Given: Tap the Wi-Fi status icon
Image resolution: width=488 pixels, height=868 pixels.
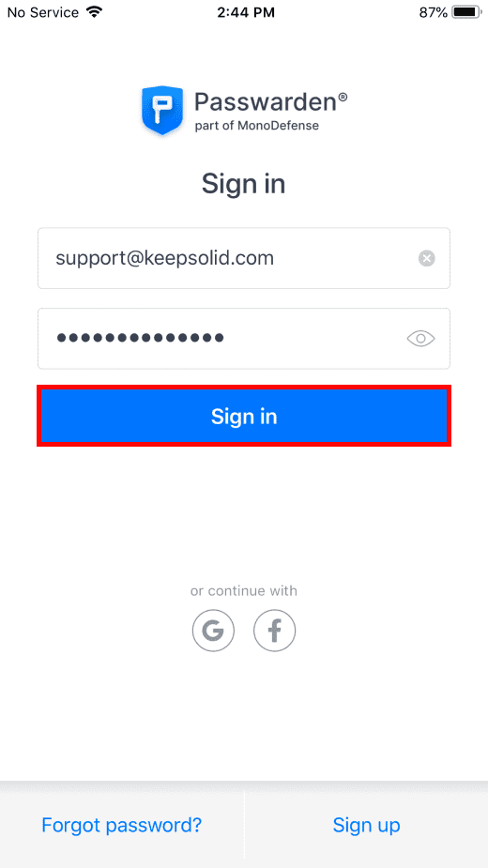Looking at the screenshot, I should (x=96, y=12).
